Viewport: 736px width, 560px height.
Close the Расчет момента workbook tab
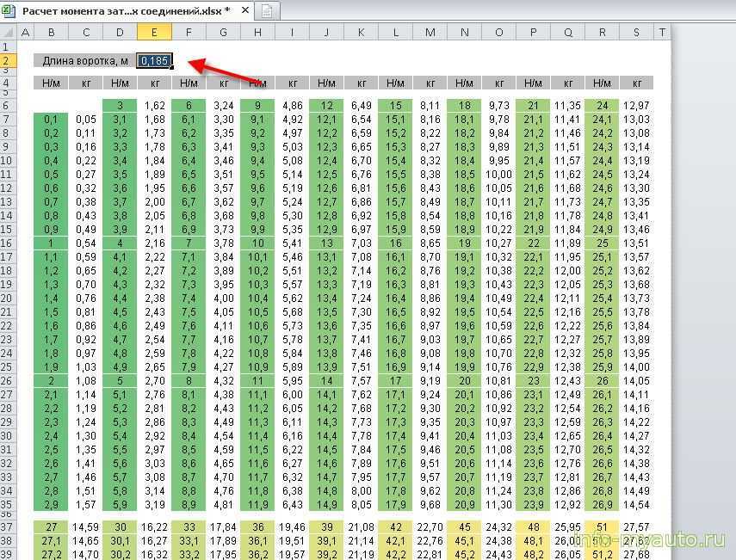245,9
